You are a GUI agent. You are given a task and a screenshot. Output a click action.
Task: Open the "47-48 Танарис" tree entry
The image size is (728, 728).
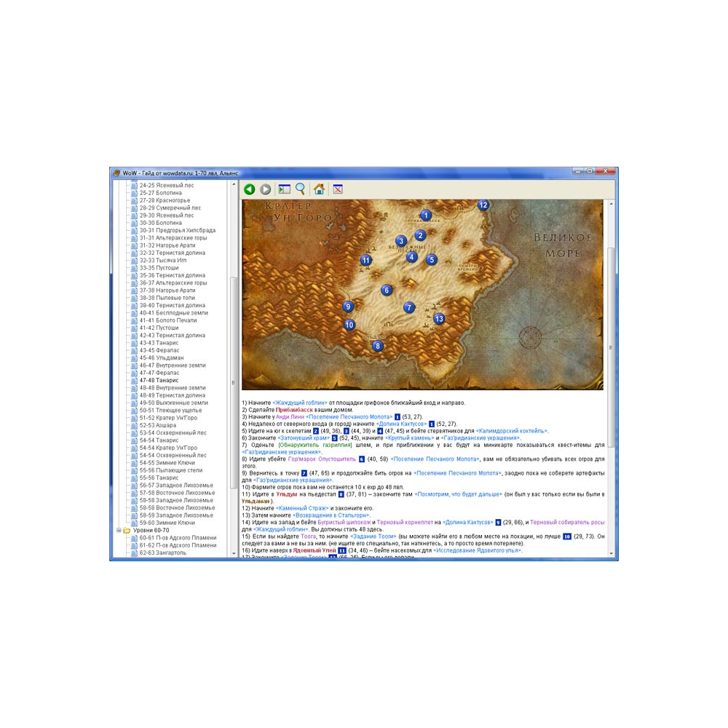point(159,380)
